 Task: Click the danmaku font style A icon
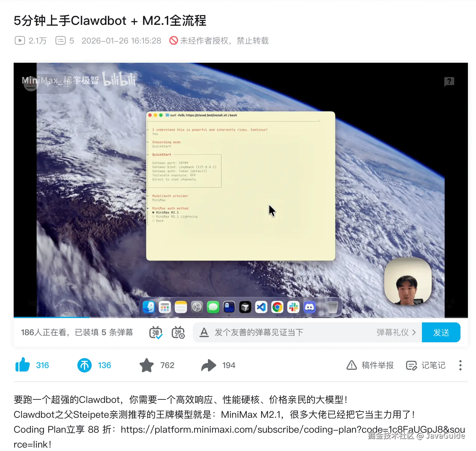pyautogui.click(x=204, y=332)
